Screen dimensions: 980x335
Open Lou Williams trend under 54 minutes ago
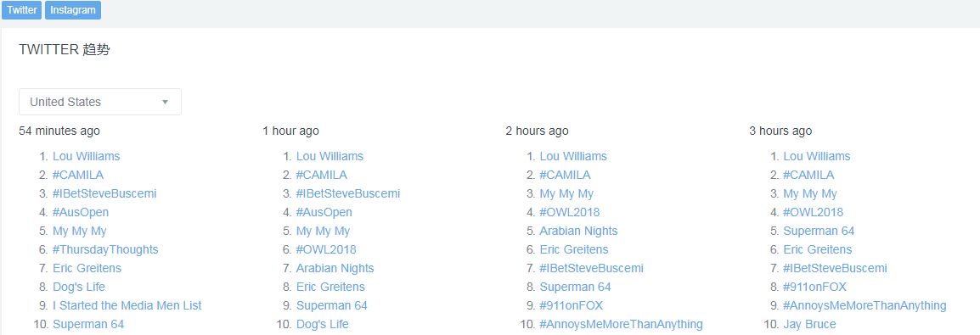(x=87, y=156)
